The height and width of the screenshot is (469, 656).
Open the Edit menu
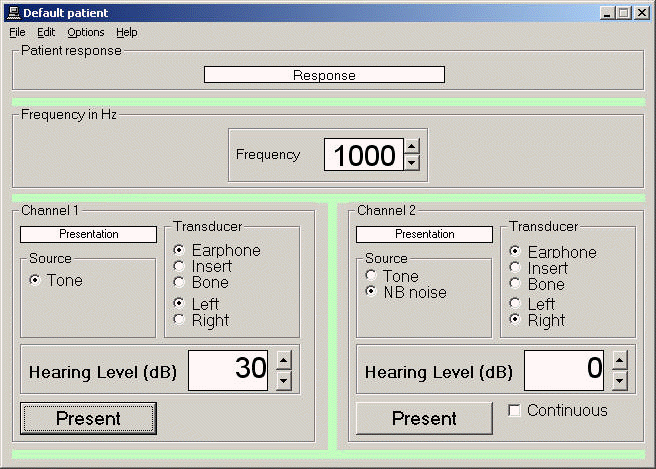coord(46,32)
